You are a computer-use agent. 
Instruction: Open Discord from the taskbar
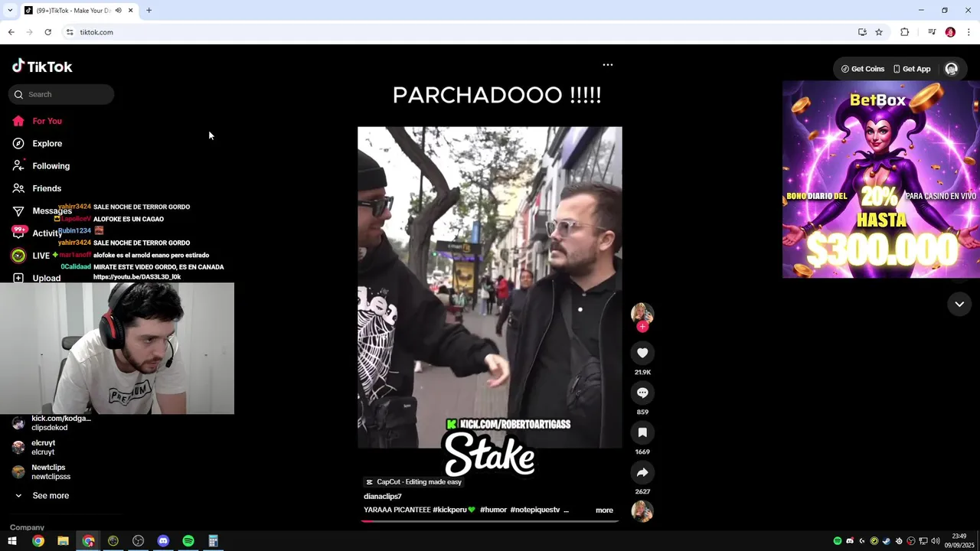coord(163,541)
